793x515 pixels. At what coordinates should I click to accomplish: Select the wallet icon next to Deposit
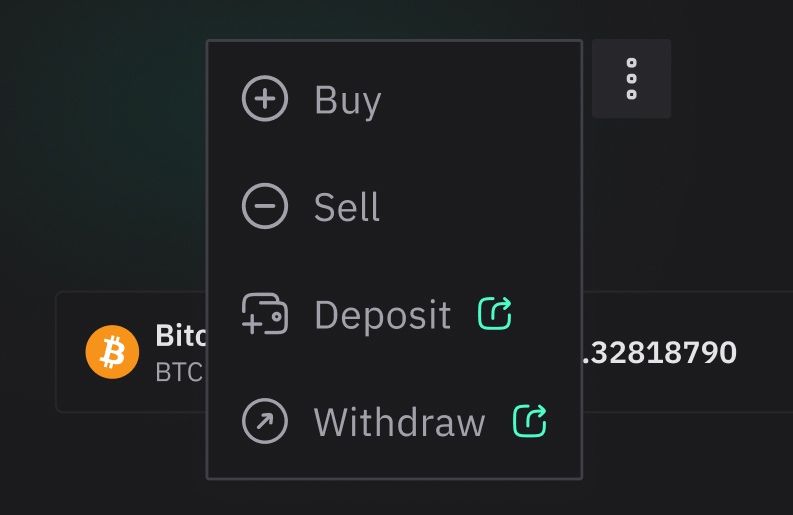(x=265, y=314)
